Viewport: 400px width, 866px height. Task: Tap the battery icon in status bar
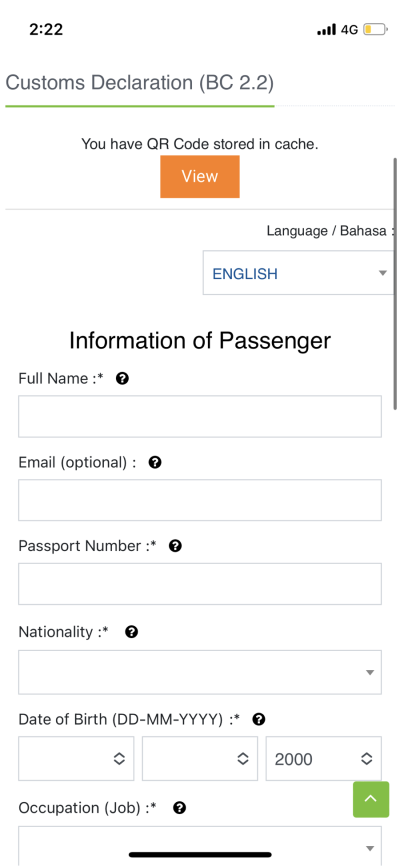[x=376, y=29]
